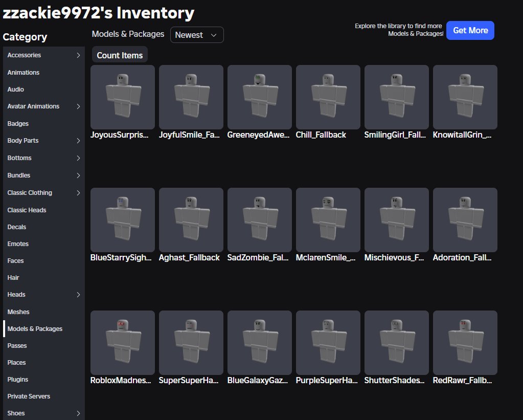Click the ShutterShades... name link

(x=395, y=380)
